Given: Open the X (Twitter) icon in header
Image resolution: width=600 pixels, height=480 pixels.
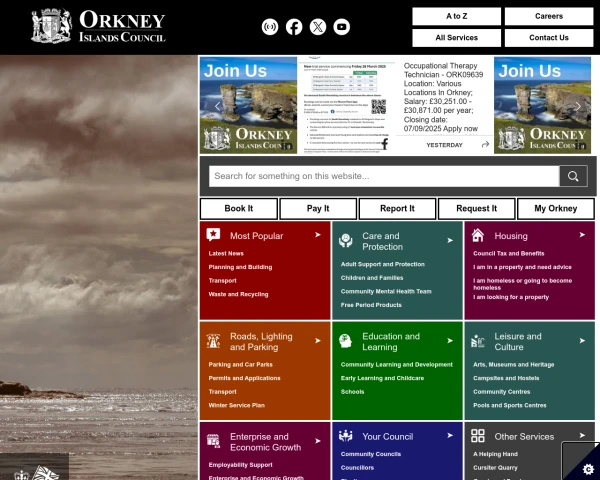Looking at the screenshot, I should coord(318,27).
